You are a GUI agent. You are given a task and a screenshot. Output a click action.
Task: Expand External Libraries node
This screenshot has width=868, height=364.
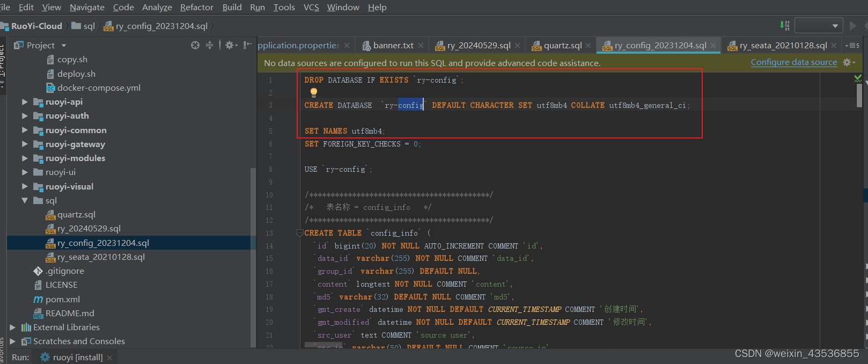tap(12, 327)
